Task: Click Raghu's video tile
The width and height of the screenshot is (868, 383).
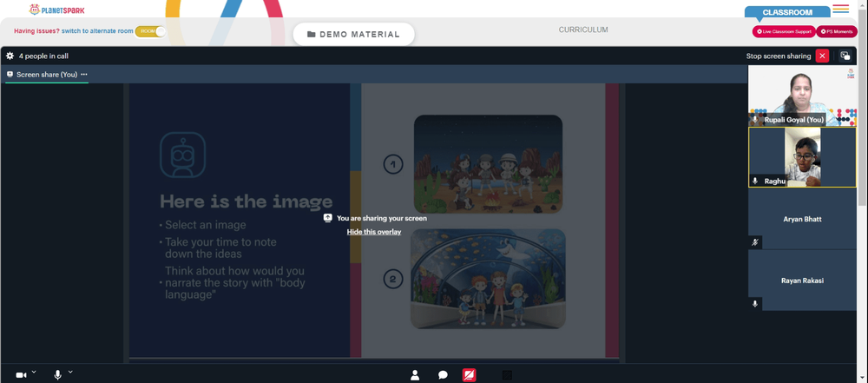Action: 802,157
